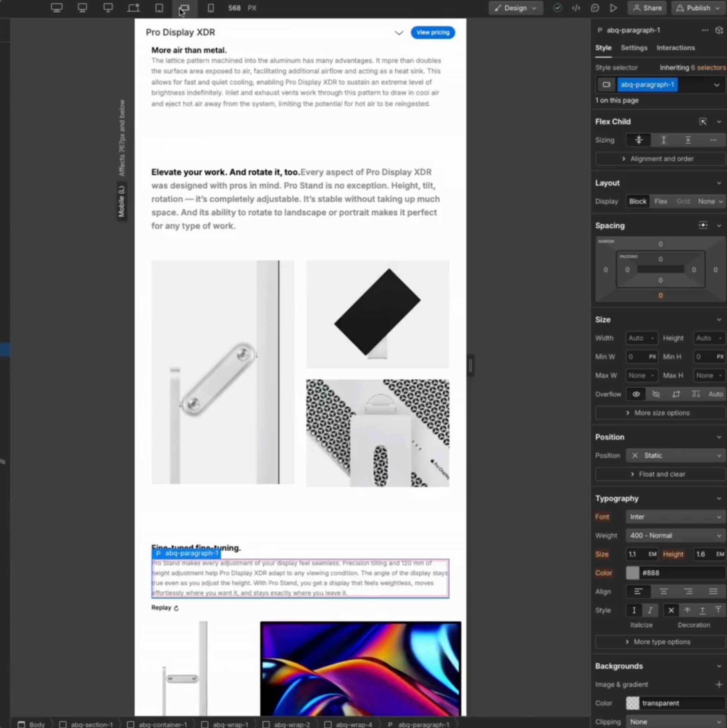Viewport: 727px width, 728px height.
Task: Expand More type options
Action: click(x=660, y=642)
